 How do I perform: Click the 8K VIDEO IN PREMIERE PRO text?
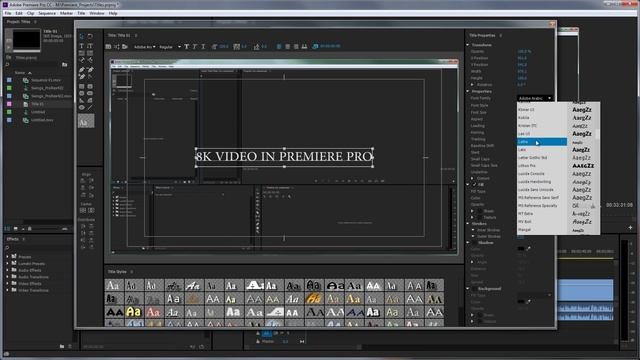pyautogui.click(x=284, y=157)
